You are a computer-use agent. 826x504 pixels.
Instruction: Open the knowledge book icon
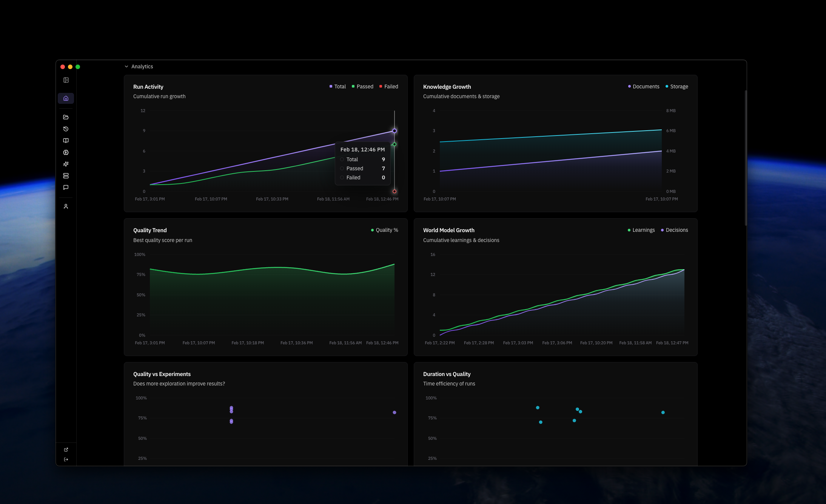[66, 140]
